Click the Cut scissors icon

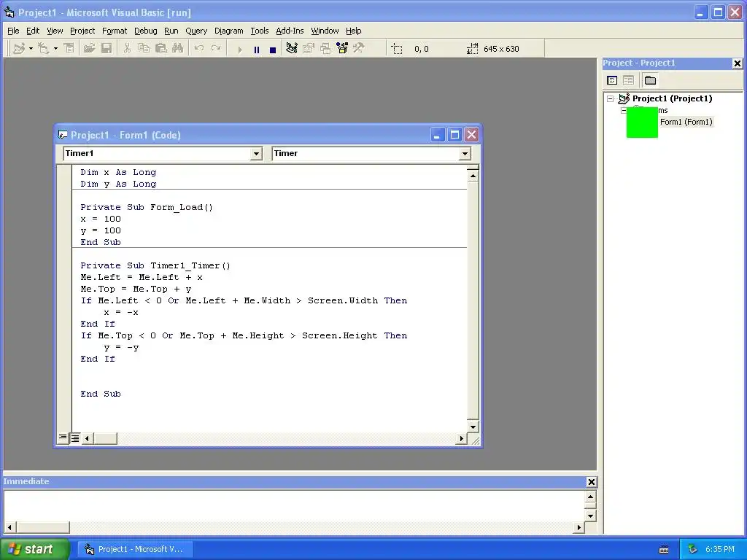[127, 49]
